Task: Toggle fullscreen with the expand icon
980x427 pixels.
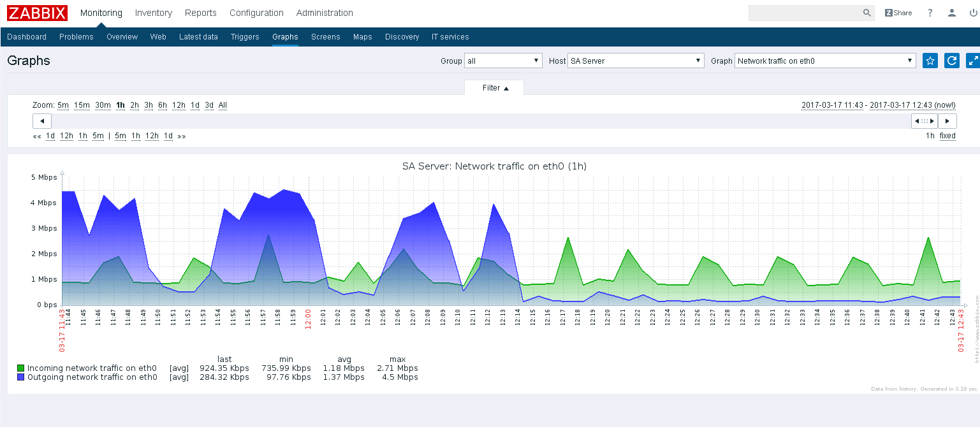Action: click(x=972, y=61)
